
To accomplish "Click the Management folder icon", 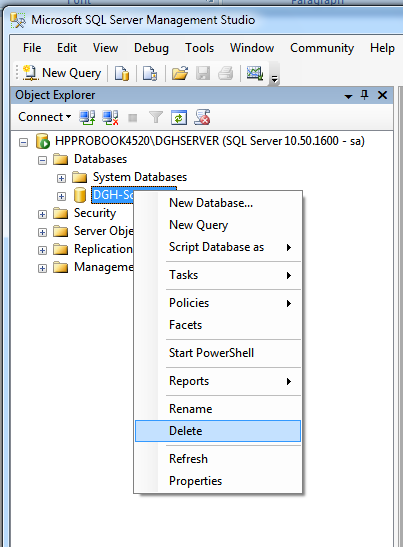I will [x=61, y=267].
